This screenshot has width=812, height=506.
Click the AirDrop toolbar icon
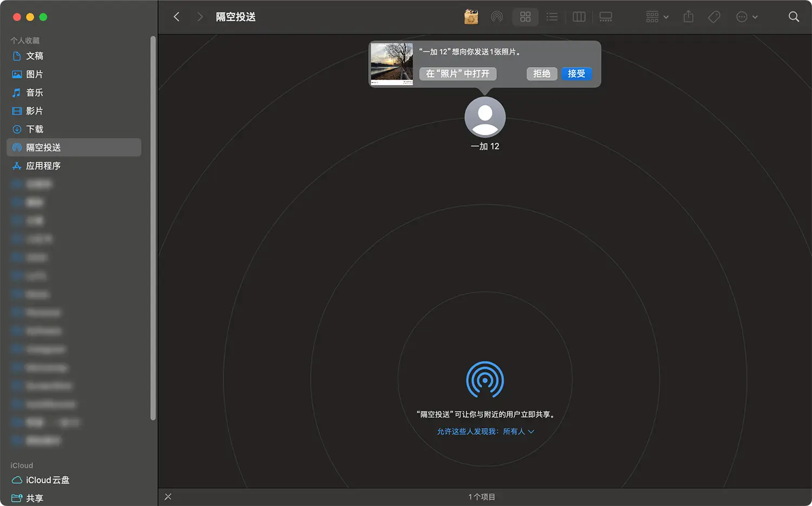click(x=496, y=17)
